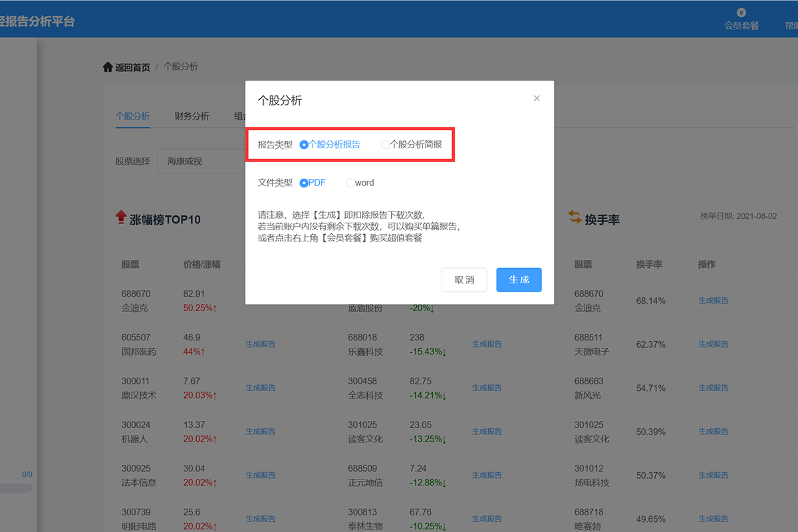
Task: Click the 会员套餐 yen icon
Action: point(741,13)
